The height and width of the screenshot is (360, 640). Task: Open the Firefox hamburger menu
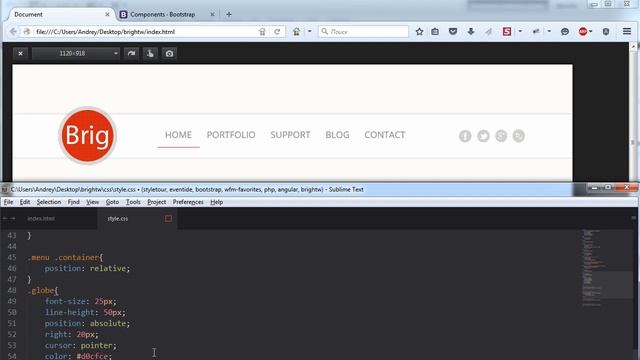(x=627, y=31)
